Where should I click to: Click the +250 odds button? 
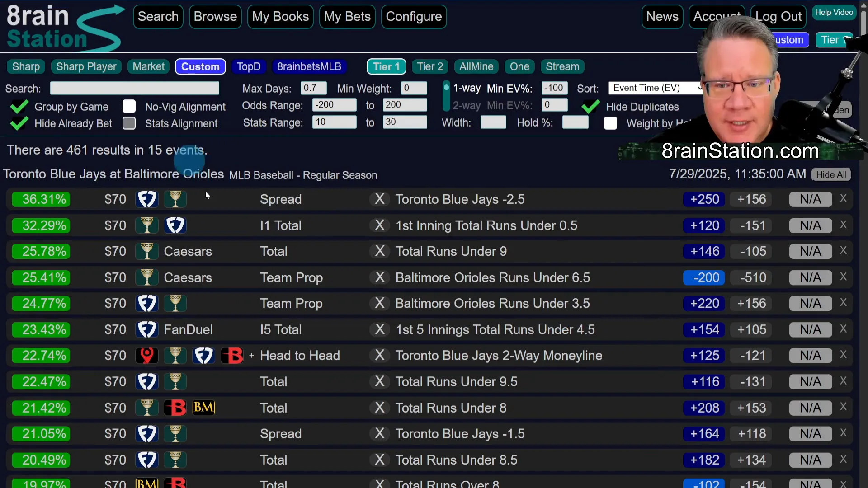(704, 199)
